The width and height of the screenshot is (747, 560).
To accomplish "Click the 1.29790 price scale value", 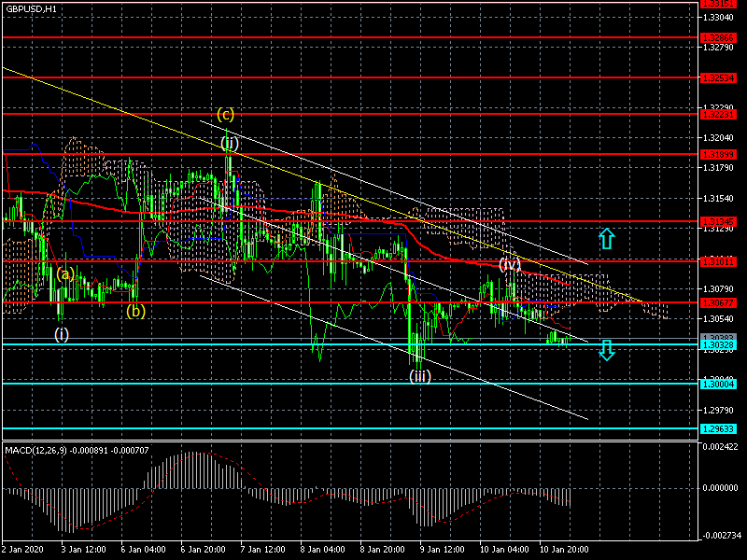I will tap(718, 410).
